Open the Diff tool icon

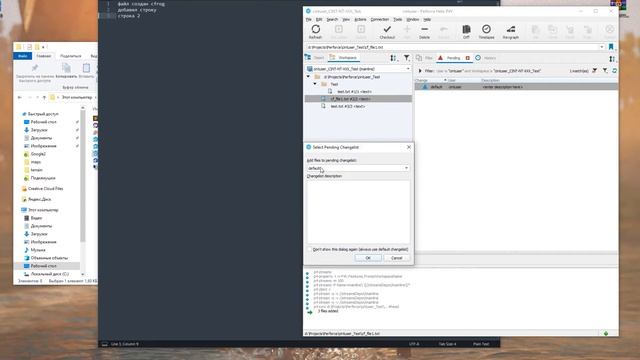tap(466, 29)
